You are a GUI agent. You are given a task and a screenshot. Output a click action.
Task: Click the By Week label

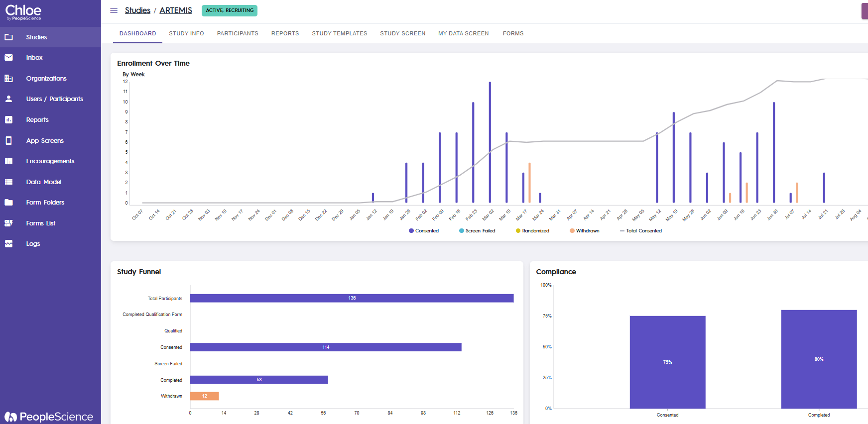[x=133, y=74]
